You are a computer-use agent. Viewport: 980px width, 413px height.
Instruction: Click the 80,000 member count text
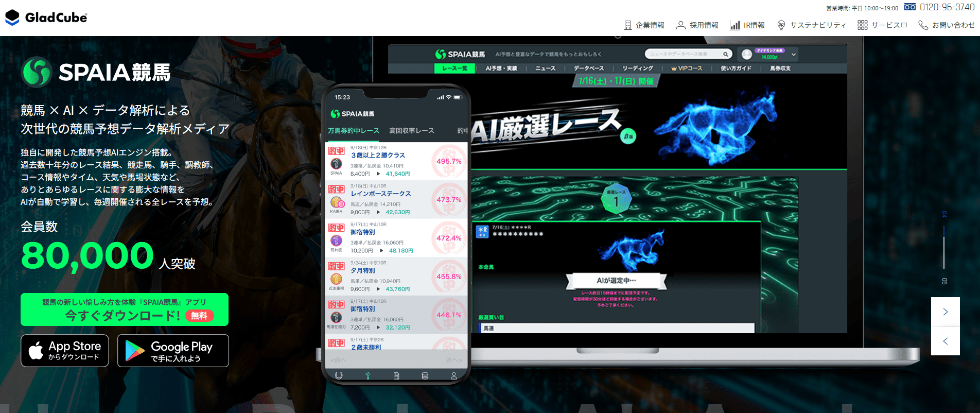coord(87,256)
